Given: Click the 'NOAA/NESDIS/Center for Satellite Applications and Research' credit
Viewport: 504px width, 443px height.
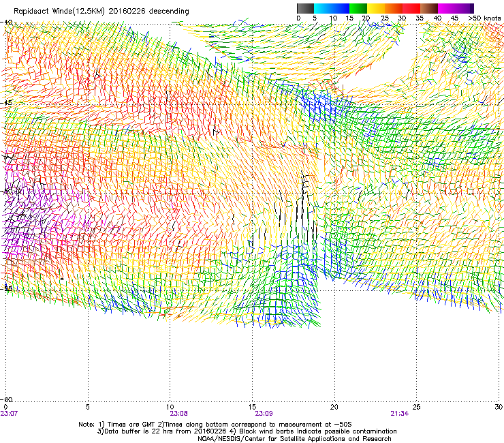Looking at the screenshot, I should [x=294, y=439].
